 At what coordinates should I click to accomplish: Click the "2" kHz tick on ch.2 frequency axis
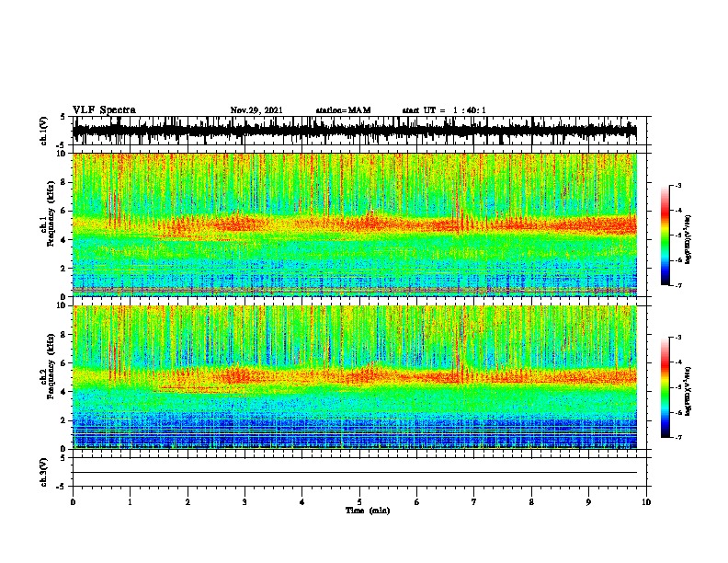63,420
